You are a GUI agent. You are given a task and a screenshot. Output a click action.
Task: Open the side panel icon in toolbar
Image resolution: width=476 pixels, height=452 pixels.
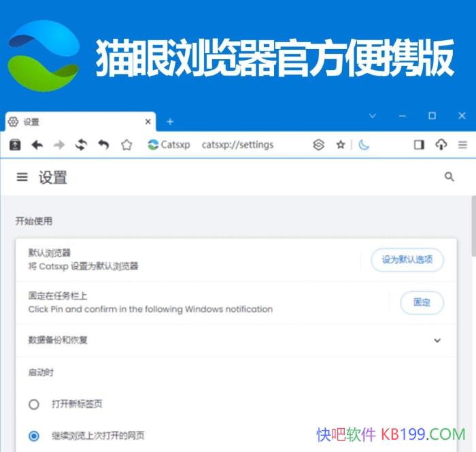coord(419,145)
